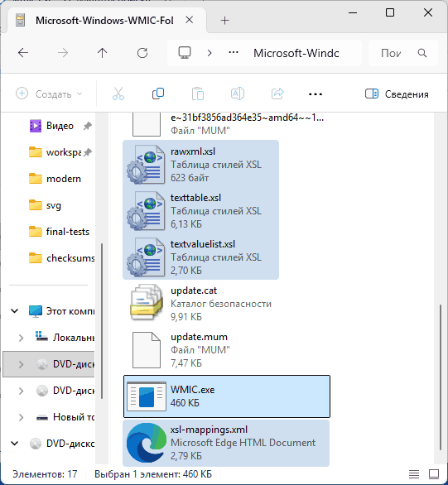Click the Элементов: 17 status text

[x=45, y=474]
